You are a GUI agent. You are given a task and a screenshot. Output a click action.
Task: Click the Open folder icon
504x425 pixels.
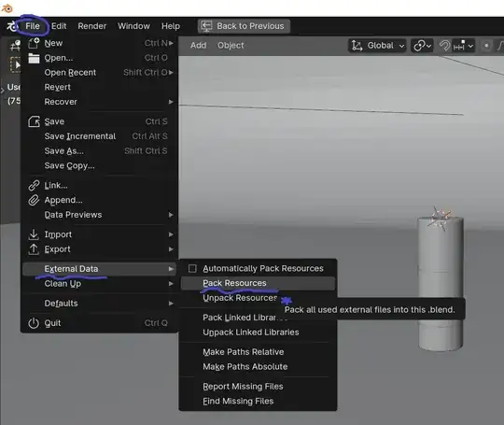34,58
